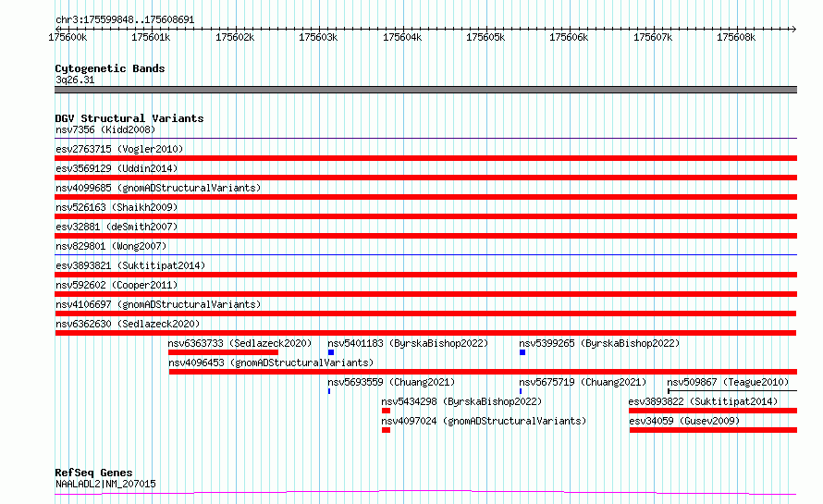This screenshot has height=504, width=823.
Task: Select esv32881 (deSmith2007) variant label
Action: (117, 227)
